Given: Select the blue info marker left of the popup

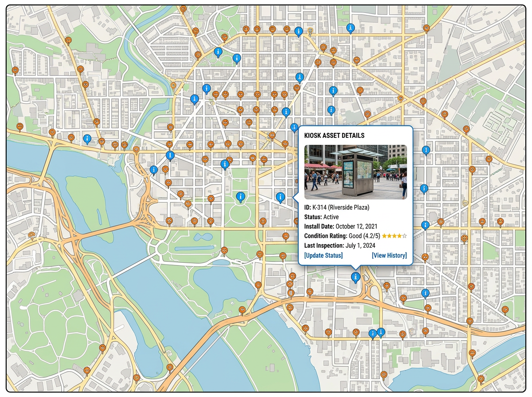Looking at the screenshot, I should [280, 197].
